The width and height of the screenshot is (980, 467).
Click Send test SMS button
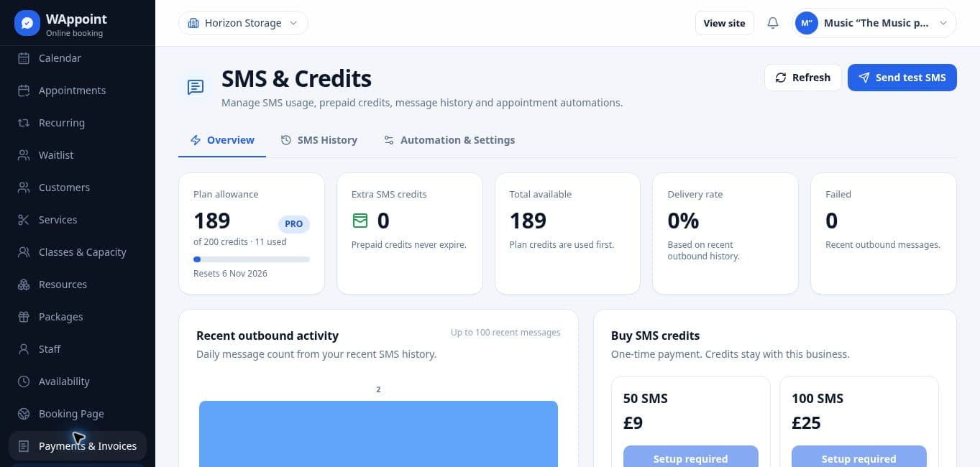tap(902, 78)
